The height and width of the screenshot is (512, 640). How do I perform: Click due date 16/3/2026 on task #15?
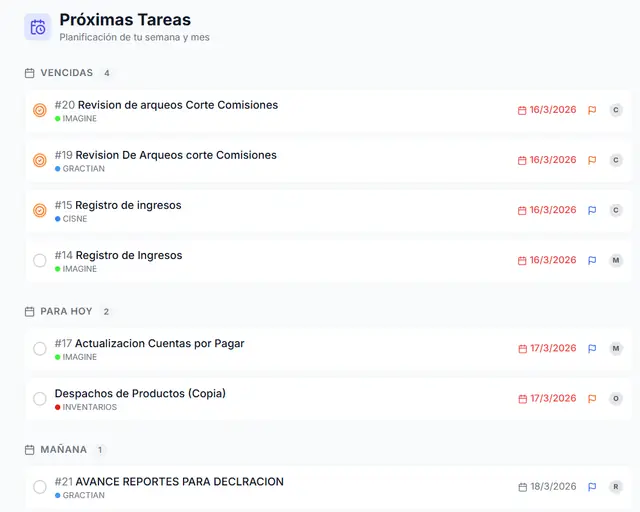(553, 210)
